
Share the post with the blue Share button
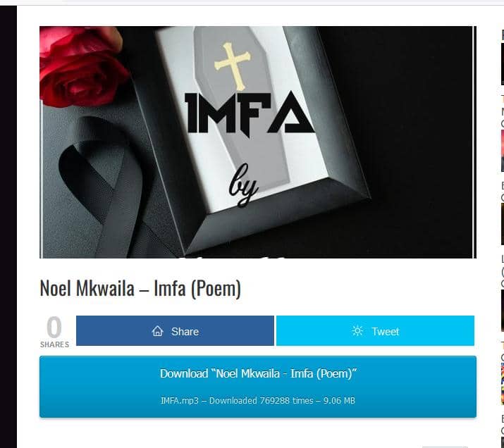pyautogui.click(x=175, y=331)
